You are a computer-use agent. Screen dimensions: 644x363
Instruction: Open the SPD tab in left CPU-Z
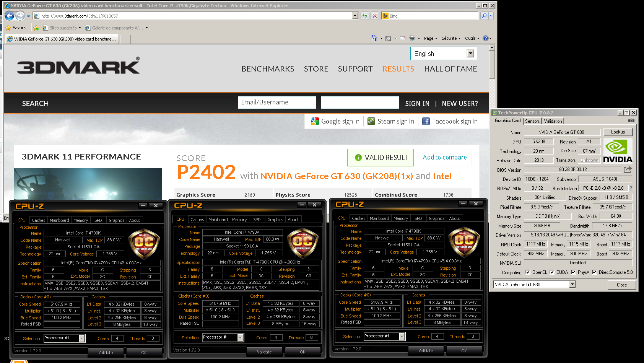[x=98, y=220]
